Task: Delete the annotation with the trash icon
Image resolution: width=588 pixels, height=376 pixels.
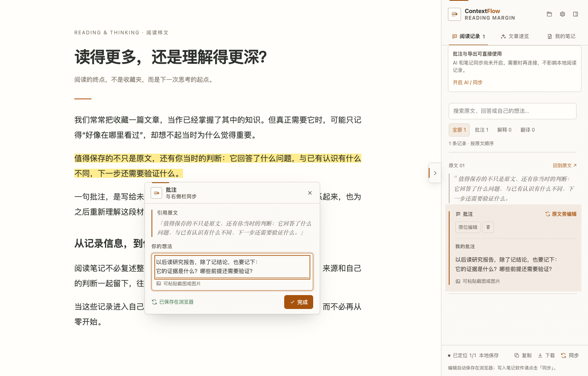Action: tap(488, 227)
